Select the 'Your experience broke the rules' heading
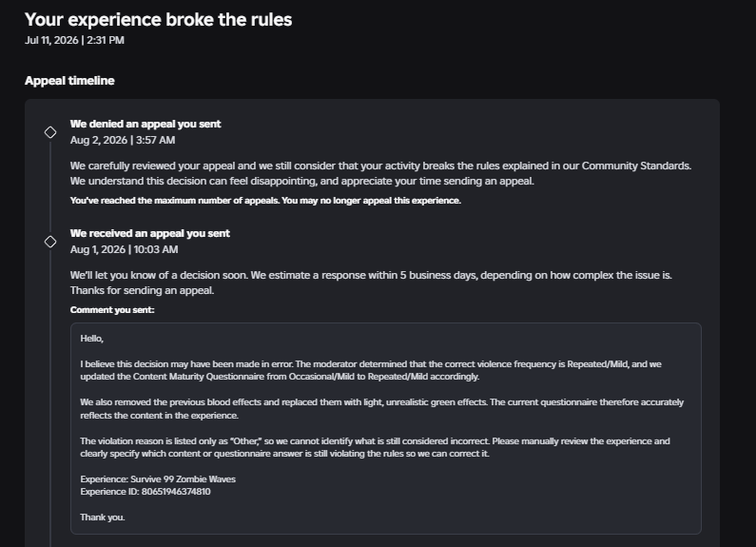This screenshot has width=756, height=547. (x=158, y=20)
